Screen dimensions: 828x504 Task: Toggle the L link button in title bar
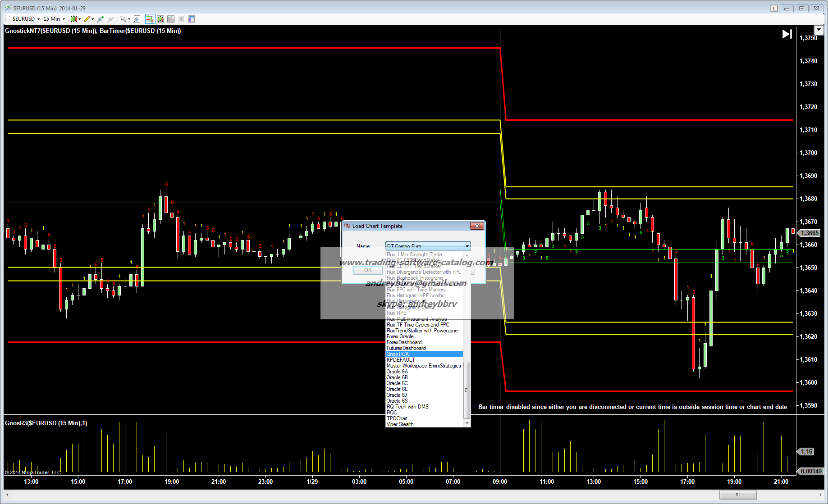pos(774,8)
